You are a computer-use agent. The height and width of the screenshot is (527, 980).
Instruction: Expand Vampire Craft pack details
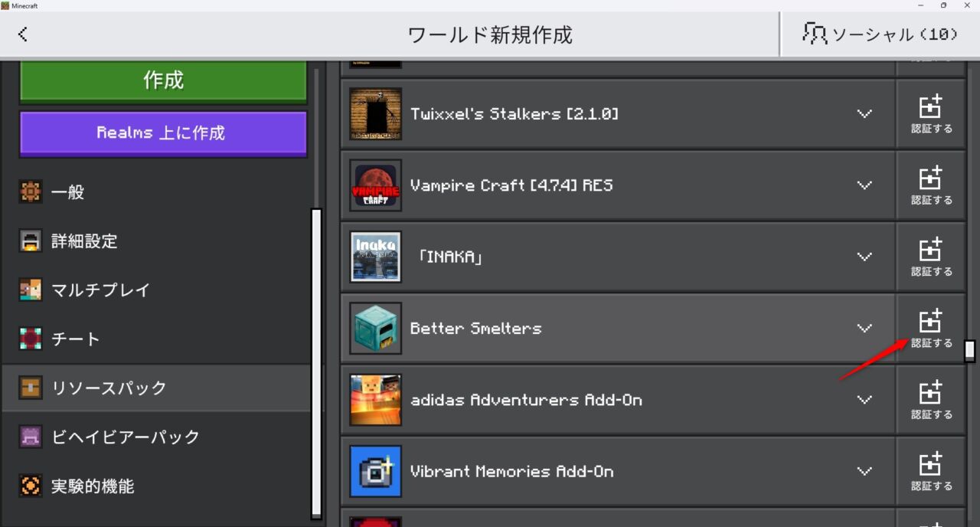click(x=864, y=185)
